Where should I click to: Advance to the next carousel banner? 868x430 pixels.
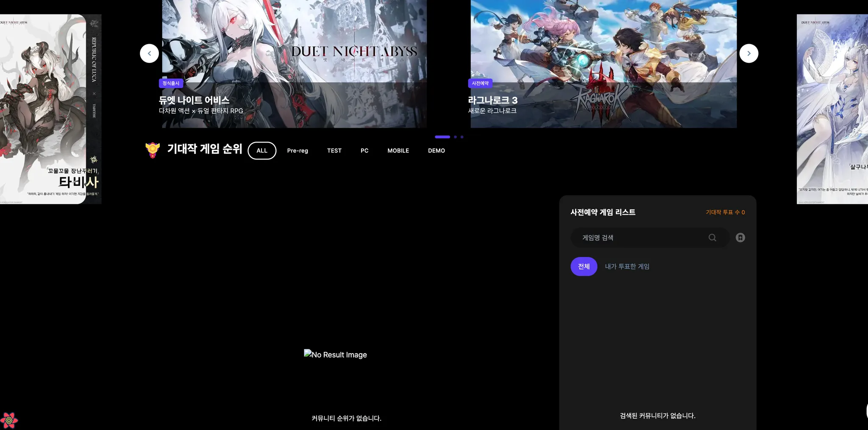(749, 53)
